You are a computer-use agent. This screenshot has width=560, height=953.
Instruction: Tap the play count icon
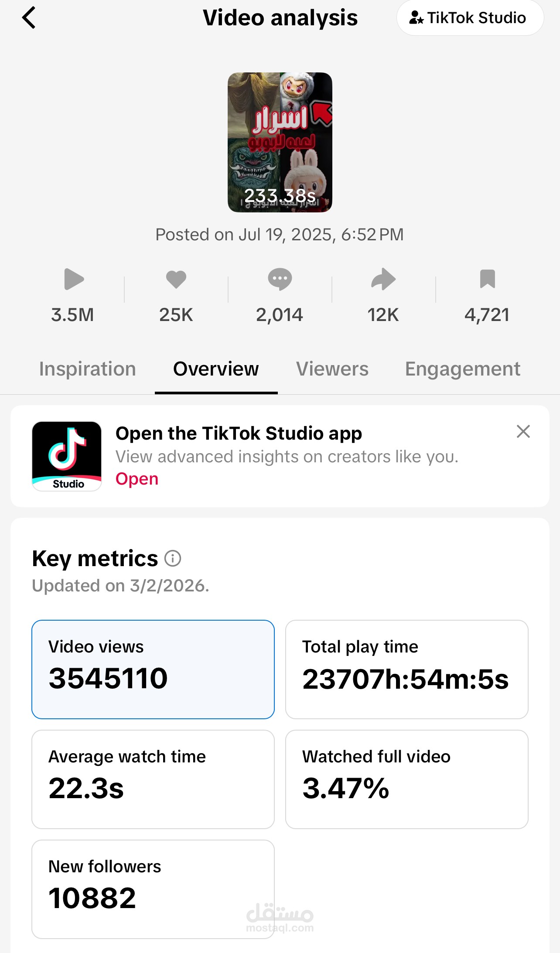73,279
